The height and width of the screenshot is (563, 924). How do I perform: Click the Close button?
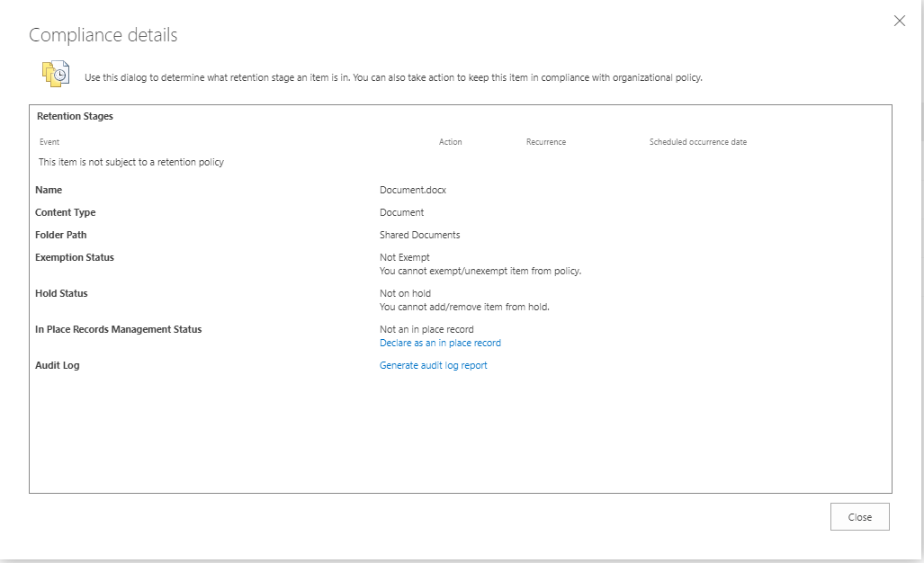pyautogui.click(x=860, y=516)
